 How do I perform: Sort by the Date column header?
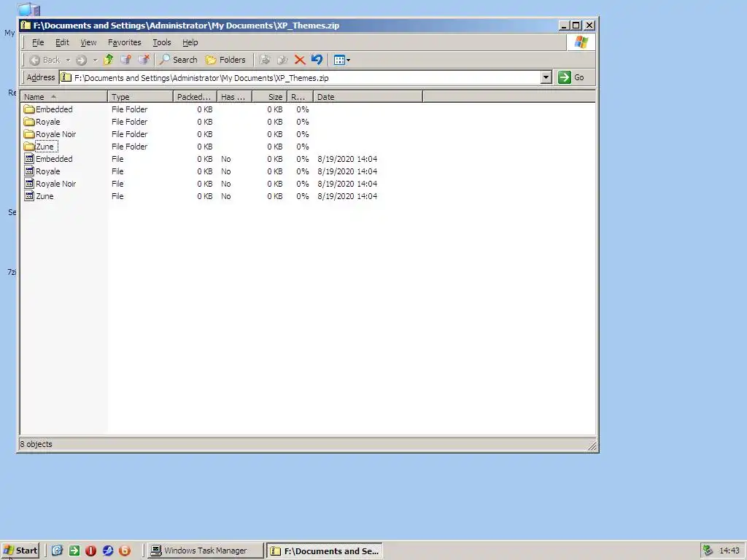(368, 97)
